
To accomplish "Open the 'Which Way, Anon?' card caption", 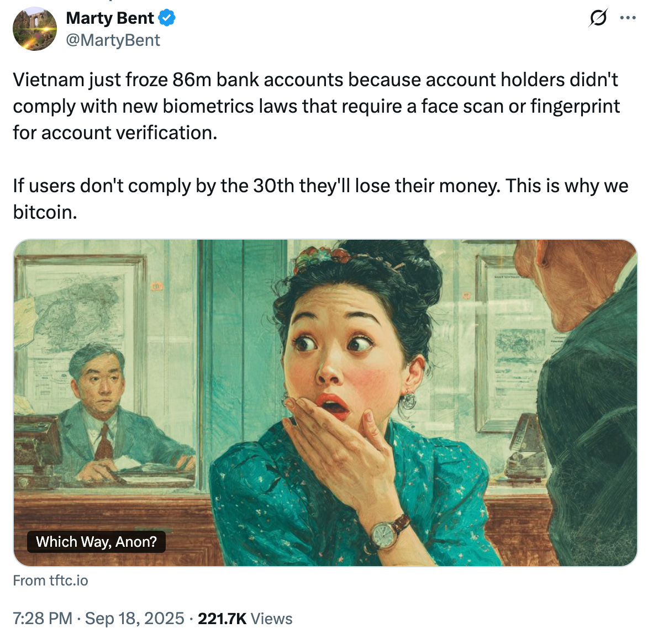I will pyautogui.click(x=96, y=542).
